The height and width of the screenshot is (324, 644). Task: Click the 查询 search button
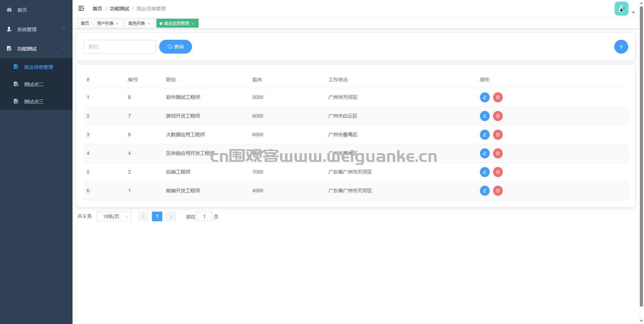(x=175, y=47)
